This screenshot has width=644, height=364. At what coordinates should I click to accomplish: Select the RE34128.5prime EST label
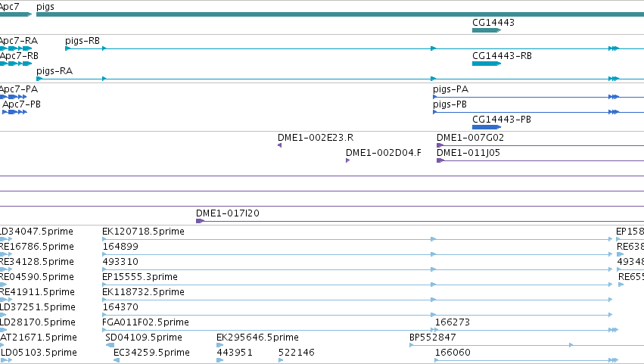coord(37,262)
